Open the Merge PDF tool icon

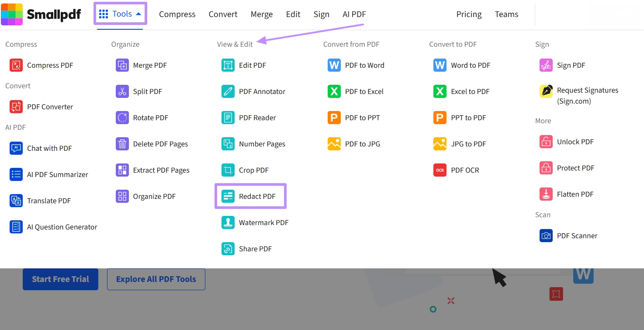122,65
